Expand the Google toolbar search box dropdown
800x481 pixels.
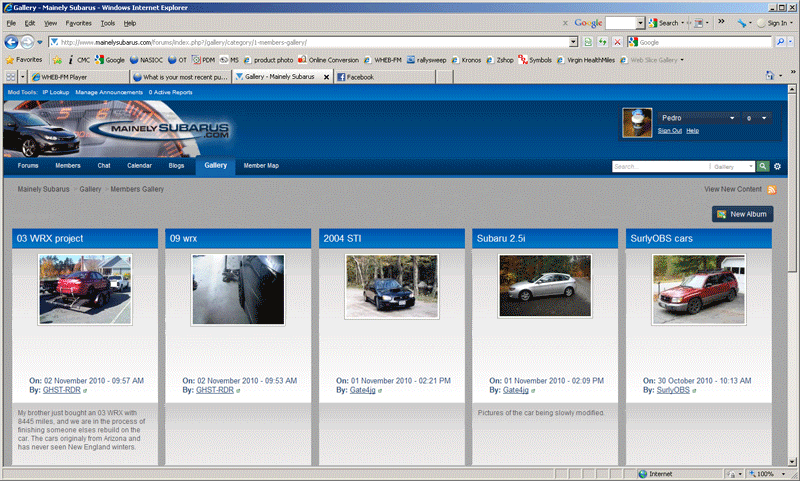(x=640, y=23)
